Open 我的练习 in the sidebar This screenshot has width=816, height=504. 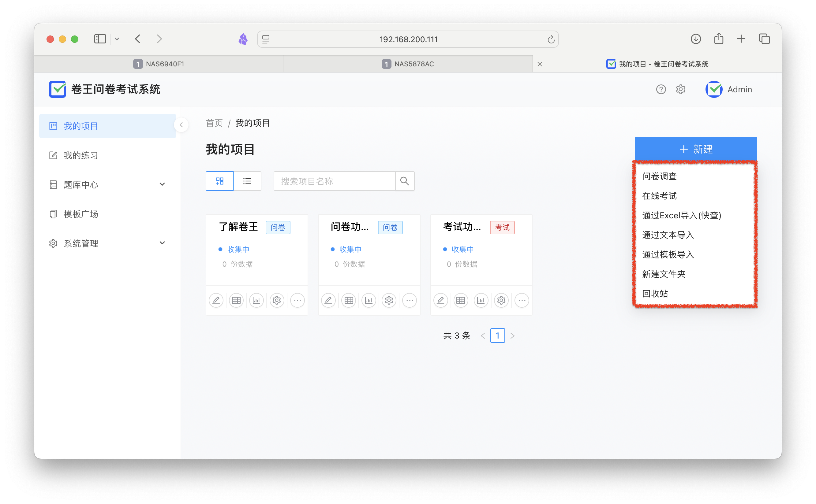[x=107, y=155]
